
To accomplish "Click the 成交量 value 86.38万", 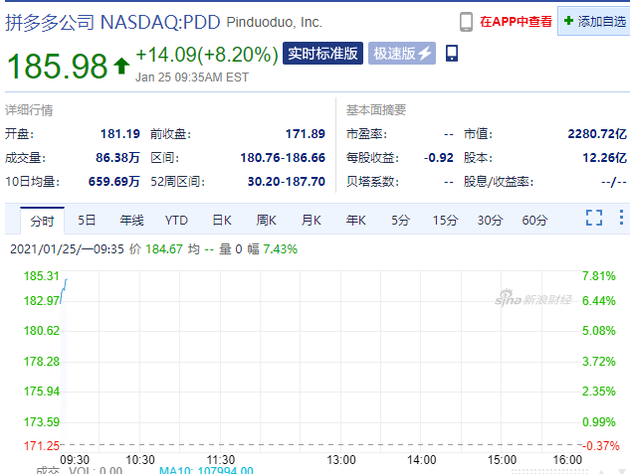I will (117, 157).
